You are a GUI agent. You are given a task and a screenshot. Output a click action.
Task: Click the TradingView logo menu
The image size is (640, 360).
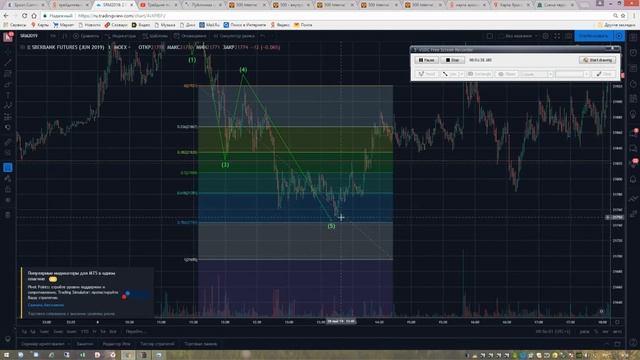point(8,37)
